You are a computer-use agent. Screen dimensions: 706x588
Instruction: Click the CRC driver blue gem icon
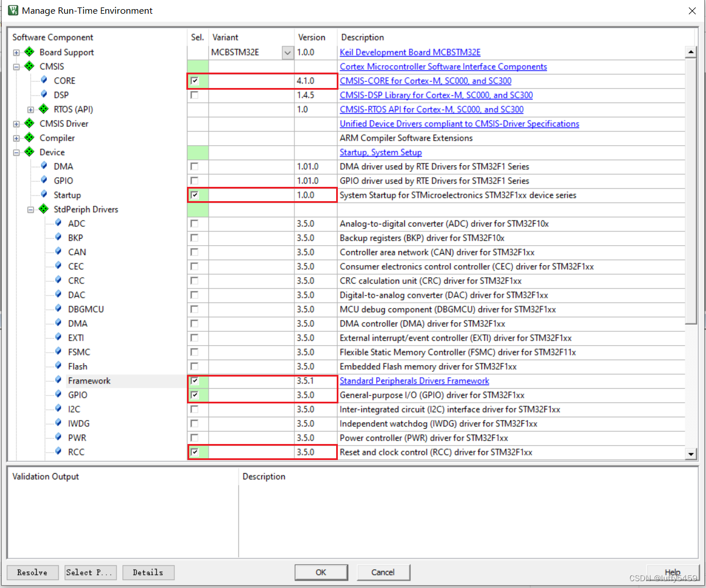[58, 280]
